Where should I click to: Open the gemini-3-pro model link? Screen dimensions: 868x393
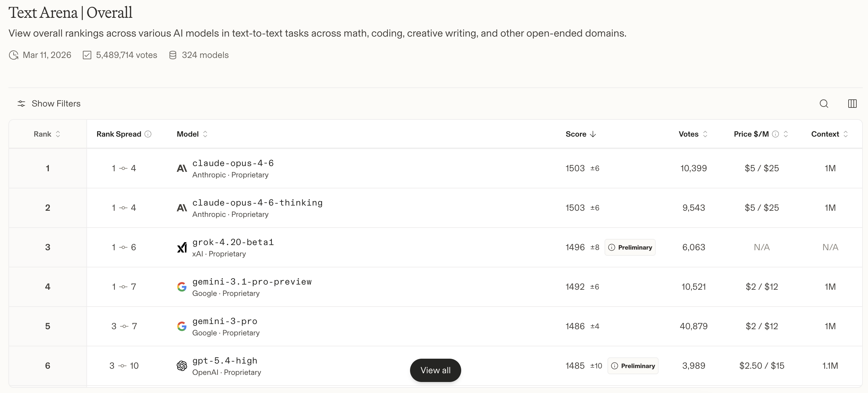[x=225, y=321]
